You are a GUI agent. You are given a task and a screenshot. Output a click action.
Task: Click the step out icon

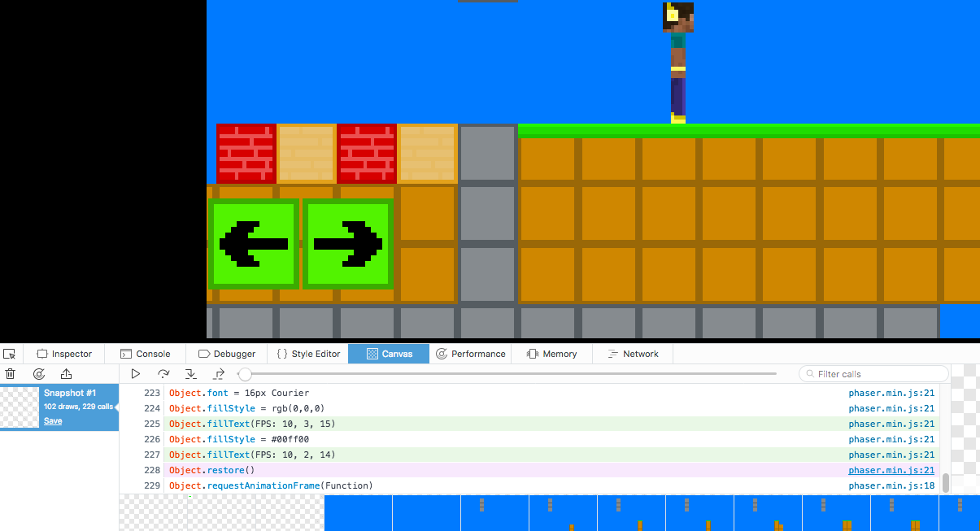(x=219, y=374)
